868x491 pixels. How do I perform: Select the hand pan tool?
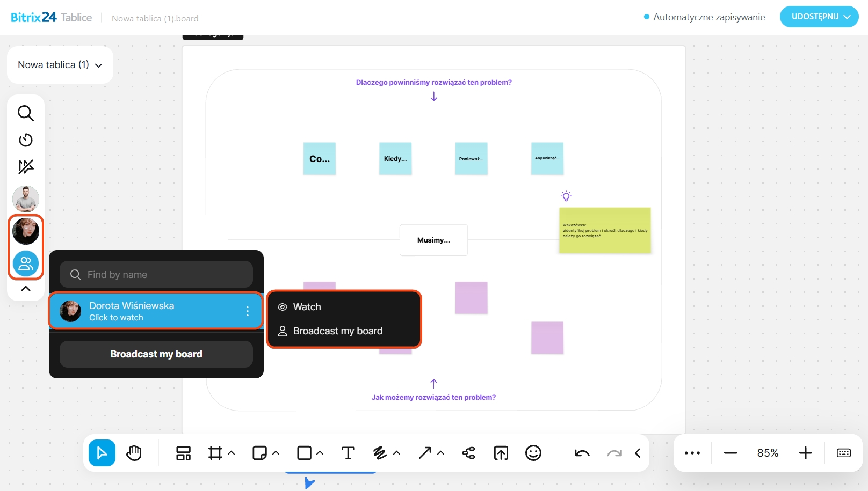[x=134, y=453]
